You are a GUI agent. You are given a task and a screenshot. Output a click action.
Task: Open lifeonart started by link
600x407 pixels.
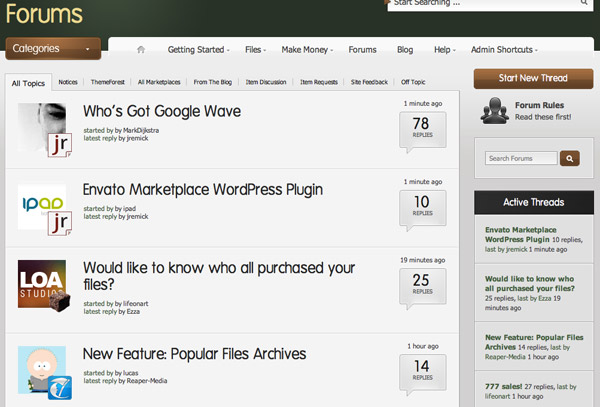(135, 304)
